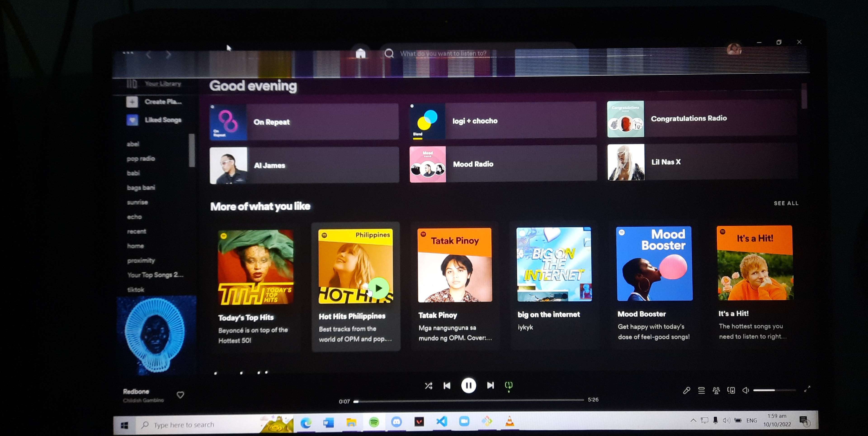
Task: Toggle repeat mode
Action: [x=508, y=386]
